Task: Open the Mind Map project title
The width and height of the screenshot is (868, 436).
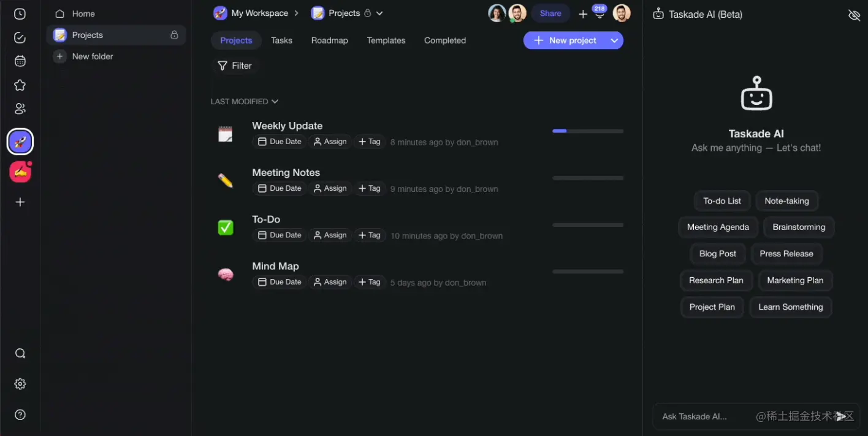Action: click(276, 266)
